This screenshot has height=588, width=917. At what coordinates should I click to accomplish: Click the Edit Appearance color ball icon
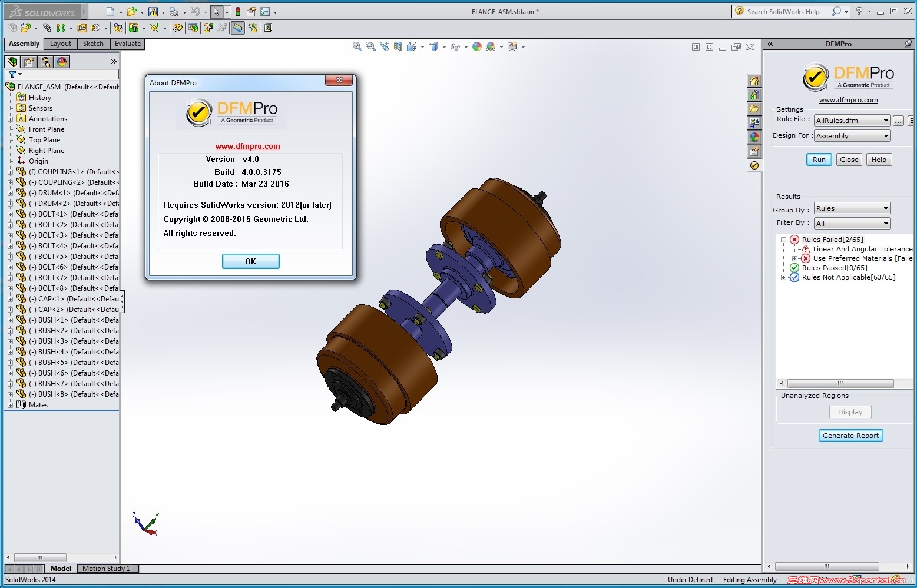(477, 46)
